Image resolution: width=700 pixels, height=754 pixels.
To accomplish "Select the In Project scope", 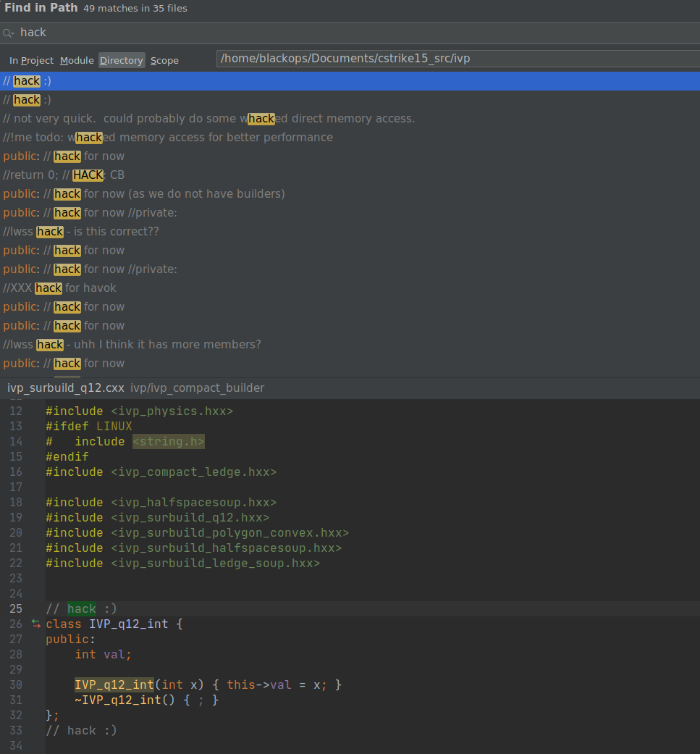I will pyautogui.click(x=31, y=61).
